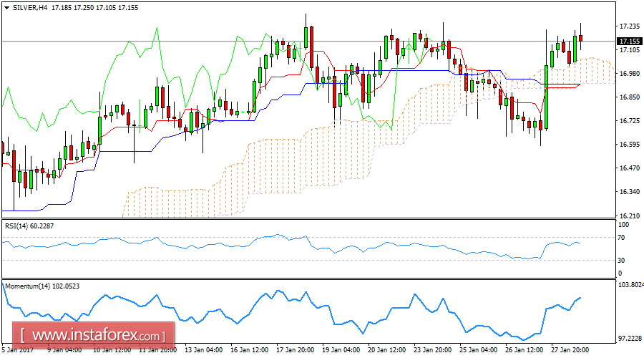Click the RSI 70 level label
Screen dimensions: 644x358
(x=621, y=238)
